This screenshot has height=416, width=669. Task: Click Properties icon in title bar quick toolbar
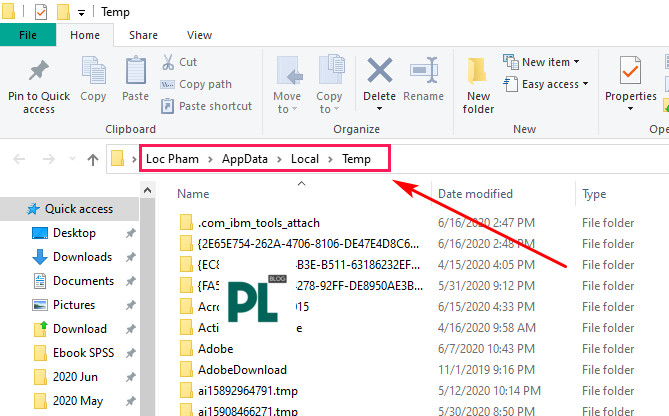coord(41,12)
